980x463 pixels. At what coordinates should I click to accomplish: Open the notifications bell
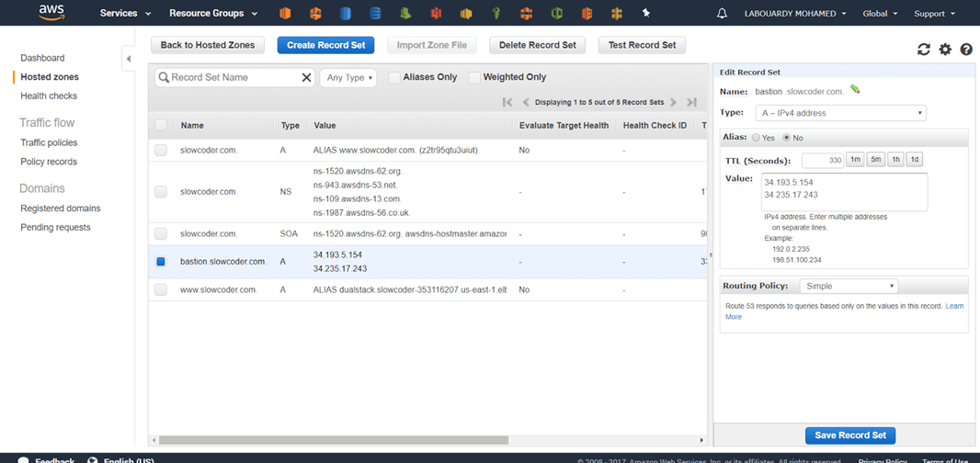pyautogui.click(x=723, y=13)
